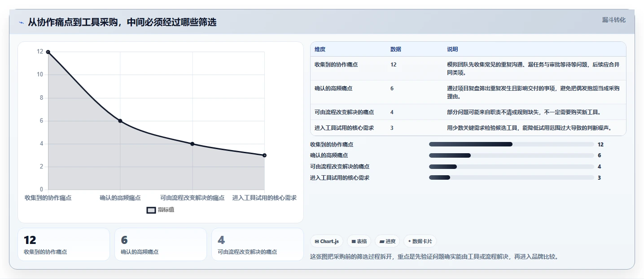Select the chart data point at value 4
Viewport: 644px width, 279px height.
pos(192,144)
